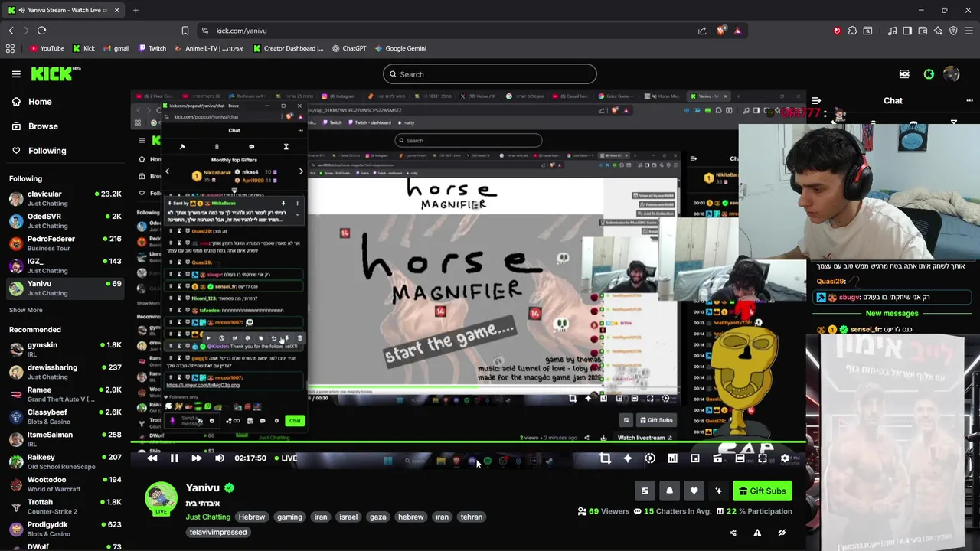Open the creator camera icon in Kick header
The image size is (980, 551).
click(x=904, y=74)
